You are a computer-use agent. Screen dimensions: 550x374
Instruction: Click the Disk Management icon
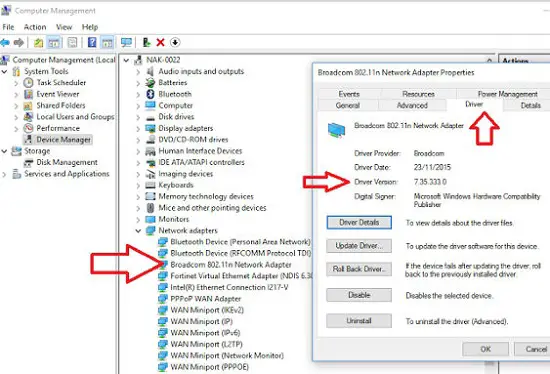[x=28, y=162]
